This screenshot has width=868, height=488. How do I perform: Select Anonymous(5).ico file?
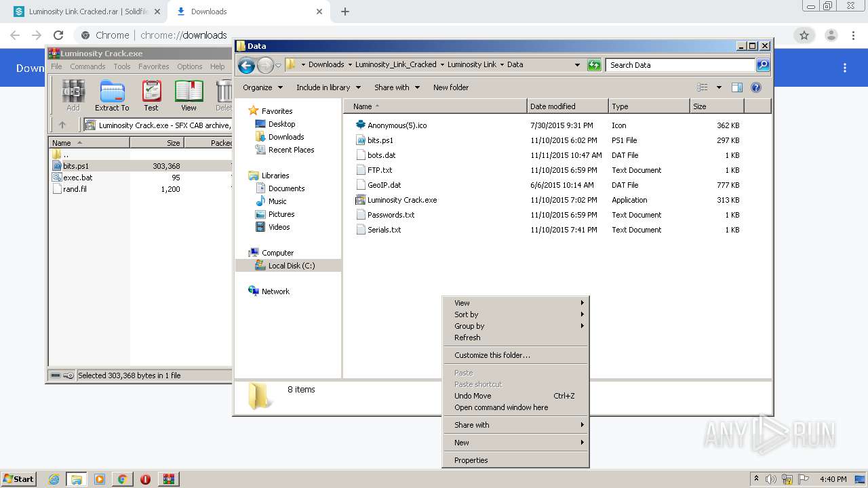pyautogui.click(x=397, y=125)
